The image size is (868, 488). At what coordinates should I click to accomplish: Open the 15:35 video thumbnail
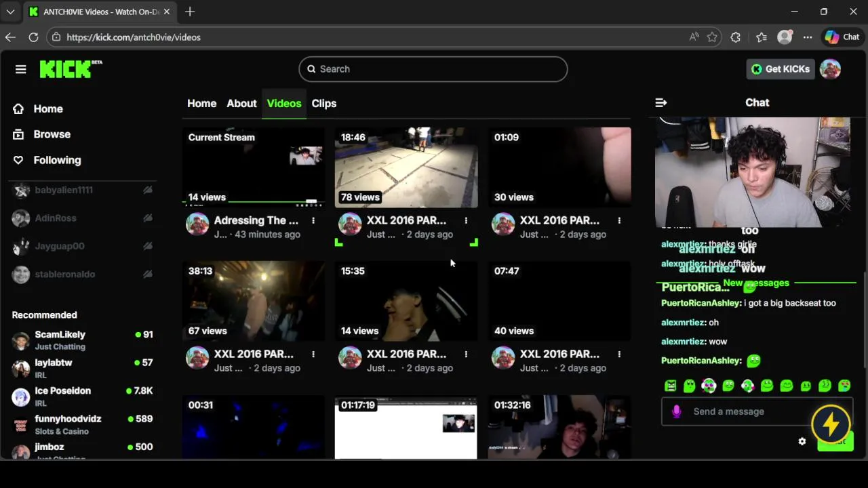click(406, 300)
